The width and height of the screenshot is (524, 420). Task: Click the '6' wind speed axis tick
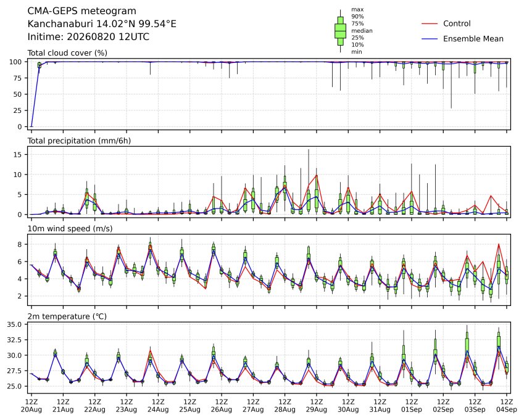coord(20,261)
